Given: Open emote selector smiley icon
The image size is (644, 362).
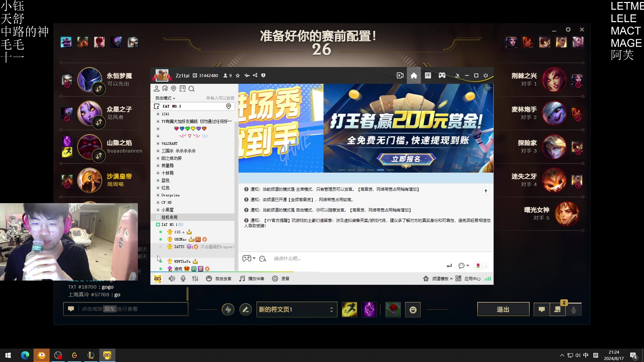Looking at the screenshot, I should (x=413, y=310).
